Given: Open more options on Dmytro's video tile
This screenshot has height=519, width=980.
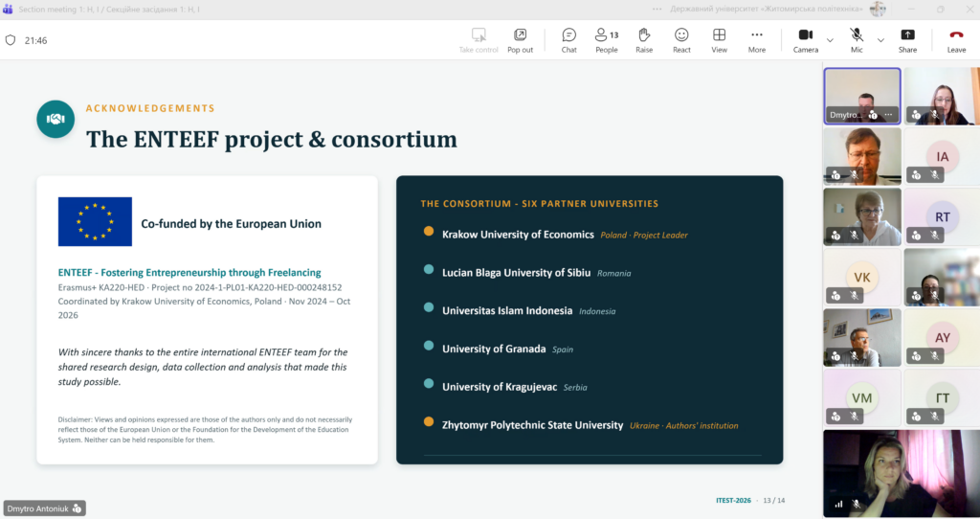Looking at the screenshot, I should pyautogui.click(x=888, y=115).
